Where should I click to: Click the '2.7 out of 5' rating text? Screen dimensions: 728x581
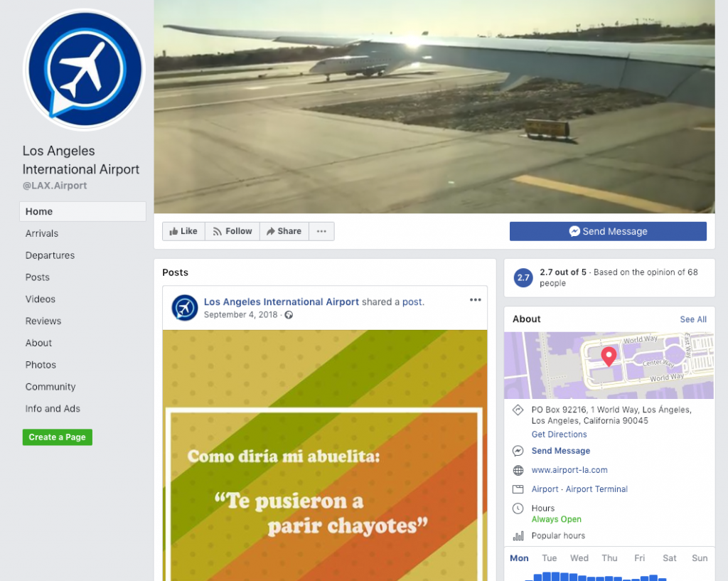click(563, 272)
